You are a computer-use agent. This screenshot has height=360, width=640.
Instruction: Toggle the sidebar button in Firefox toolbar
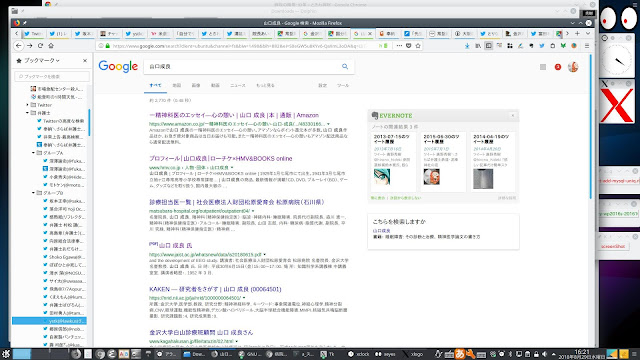489,46
